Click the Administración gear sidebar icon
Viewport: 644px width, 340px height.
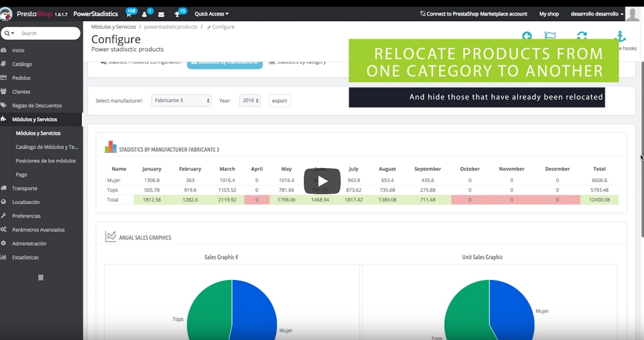click(x=4, y=243)
